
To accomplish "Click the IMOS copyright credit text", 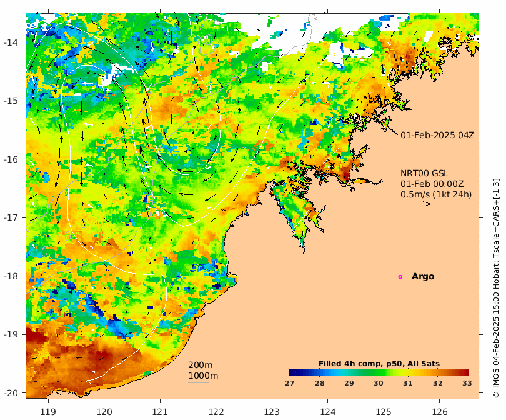I will point(496,287).
